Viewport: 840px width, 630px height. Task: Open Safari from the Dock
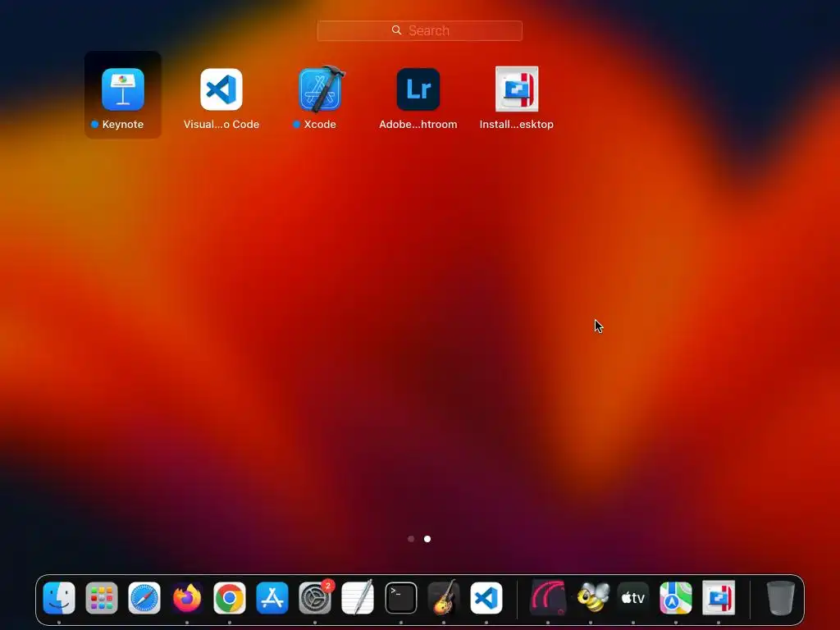click(144, 598)
